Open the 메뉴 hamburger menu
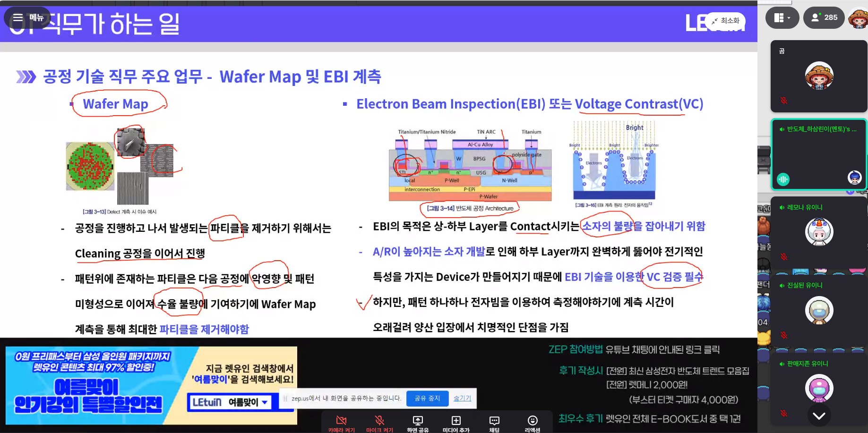The width and height of the screenshot is (868, 433). 27,17
